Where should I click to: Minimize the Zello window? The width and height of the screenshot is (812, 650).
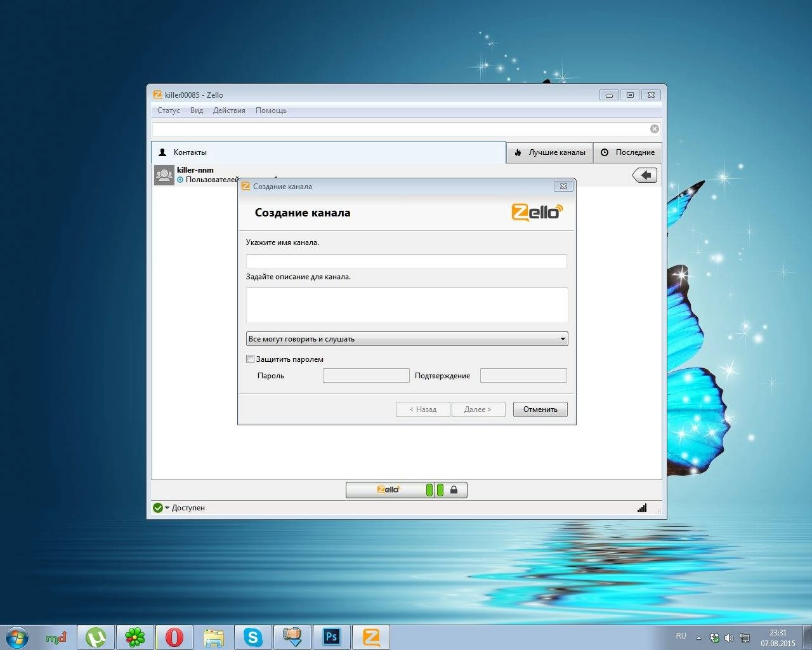[x=609, y=95]
